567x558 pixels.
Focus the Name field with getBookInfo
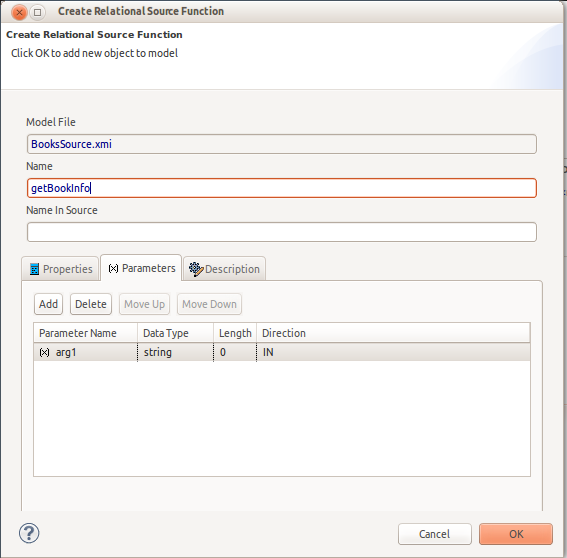[x=282, y=188]
